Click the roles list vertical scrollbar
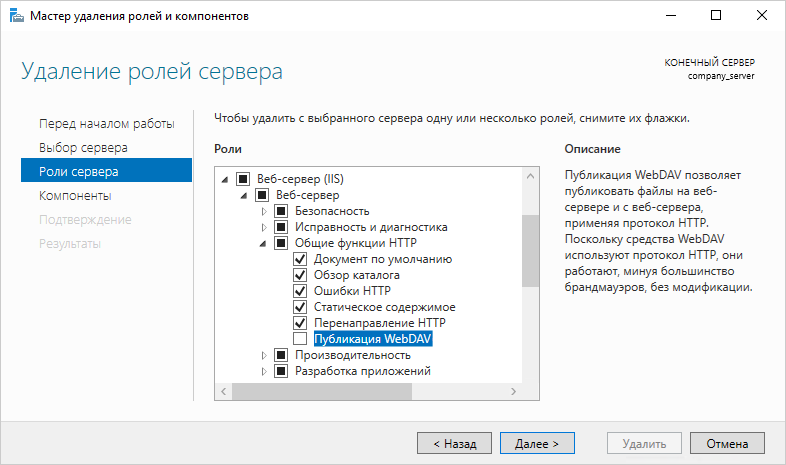Image resolution: width=786 pixels, height=465 pixels. coord(530,250)
